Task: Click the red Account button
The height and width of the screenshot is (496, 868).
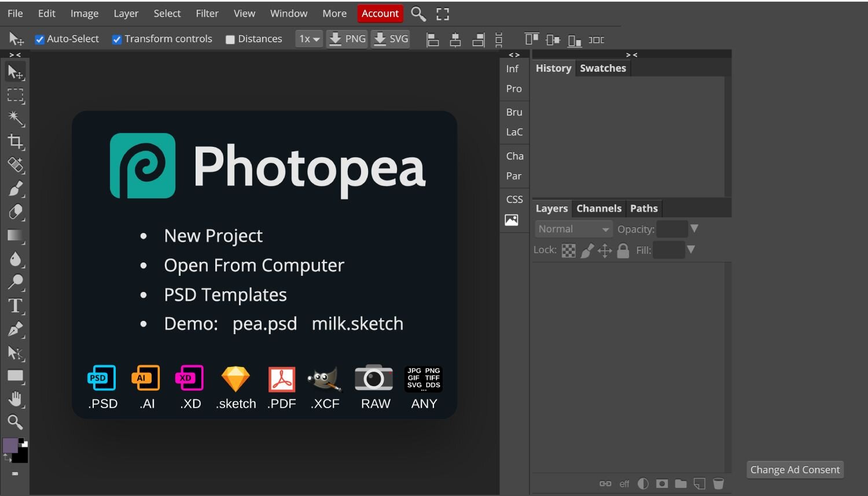Action: [380, 13]
